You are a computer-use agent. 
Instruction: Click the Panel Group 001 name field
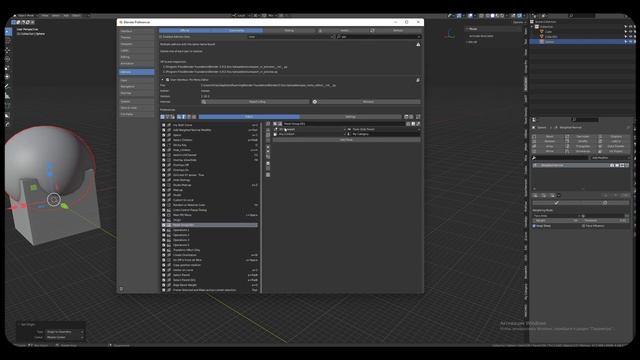345,124
